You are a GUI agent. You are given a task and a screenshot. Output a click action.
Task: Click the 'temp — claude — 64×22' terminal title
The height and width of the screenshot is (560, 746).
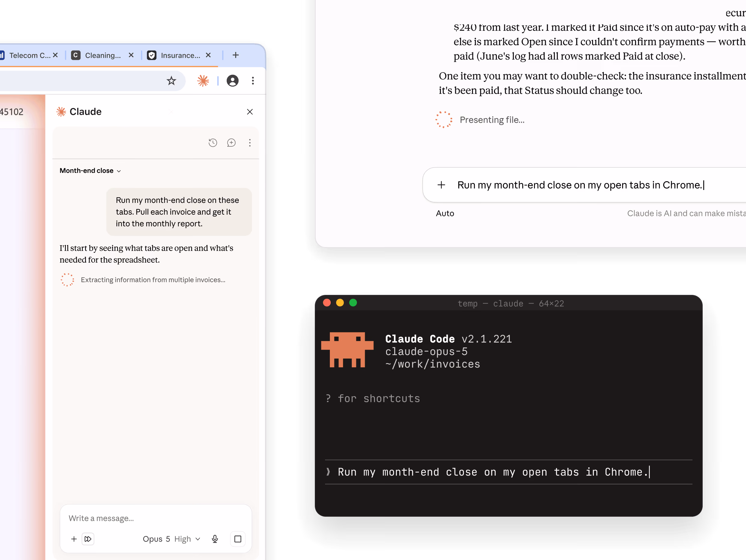[511, 303]
